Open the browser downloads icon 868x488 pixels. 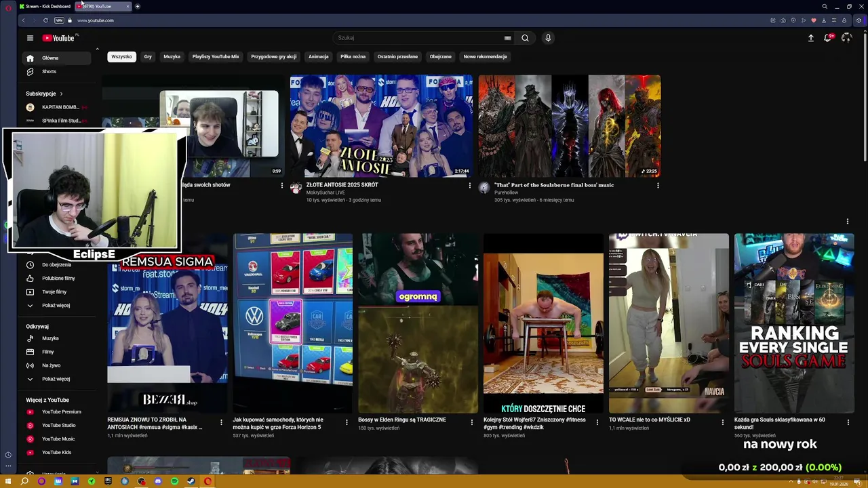coord(824,20)
